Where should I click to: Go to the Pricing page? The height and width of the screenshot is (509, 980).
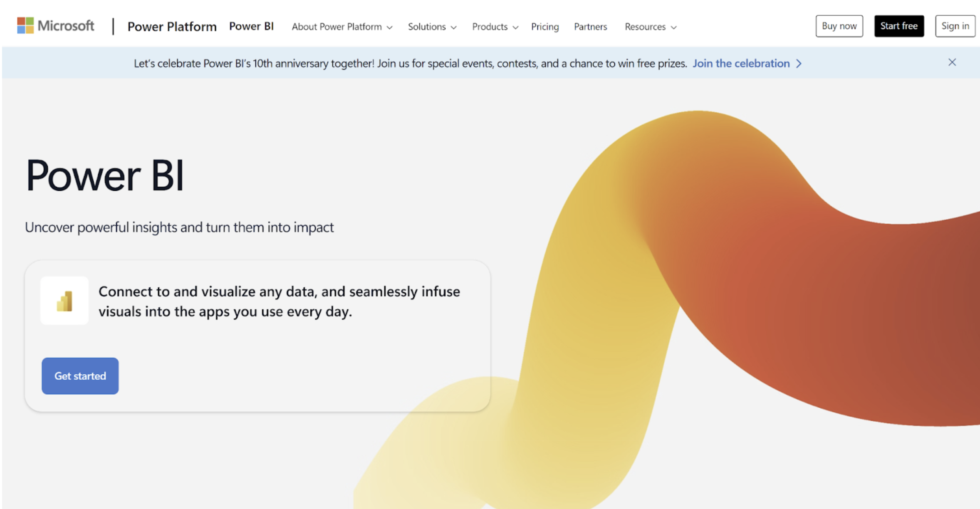click(545, 27)
